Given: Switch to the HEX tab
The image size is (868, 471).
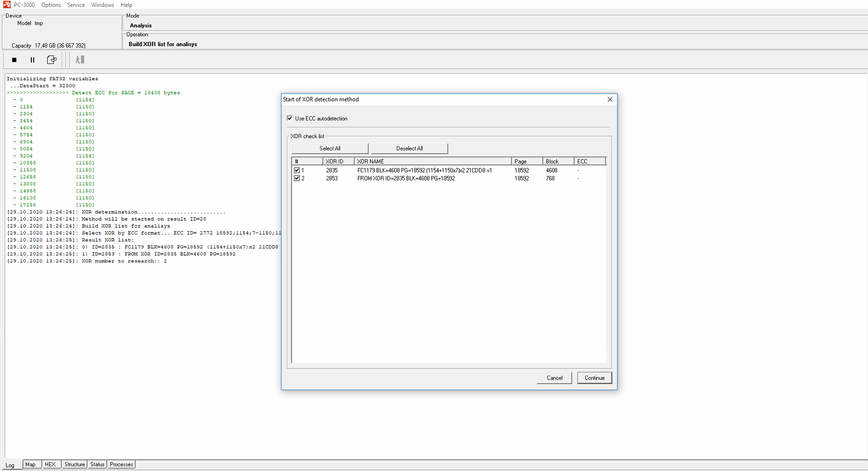Looking at the screenshot, I should coord(50,465).
